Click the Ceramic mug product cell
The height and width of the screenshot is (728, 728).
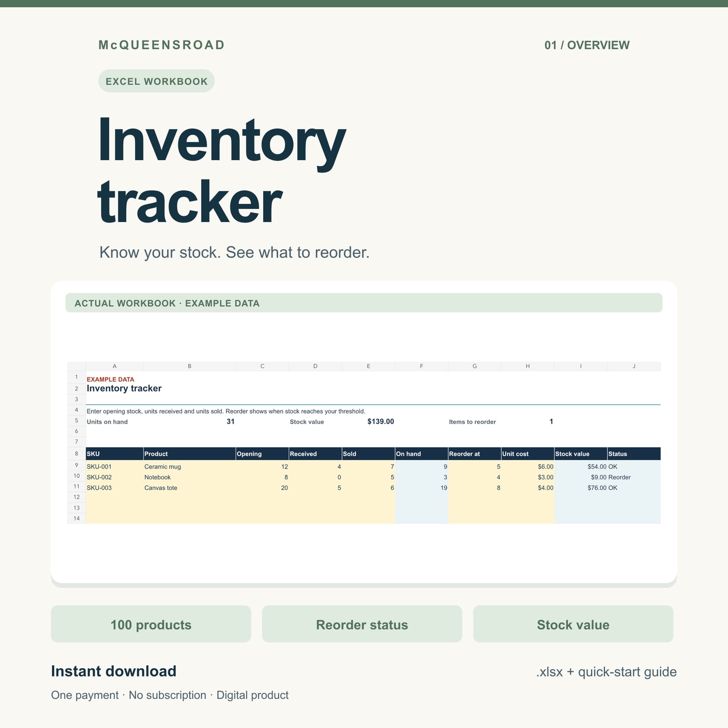[x=190, y=466]
